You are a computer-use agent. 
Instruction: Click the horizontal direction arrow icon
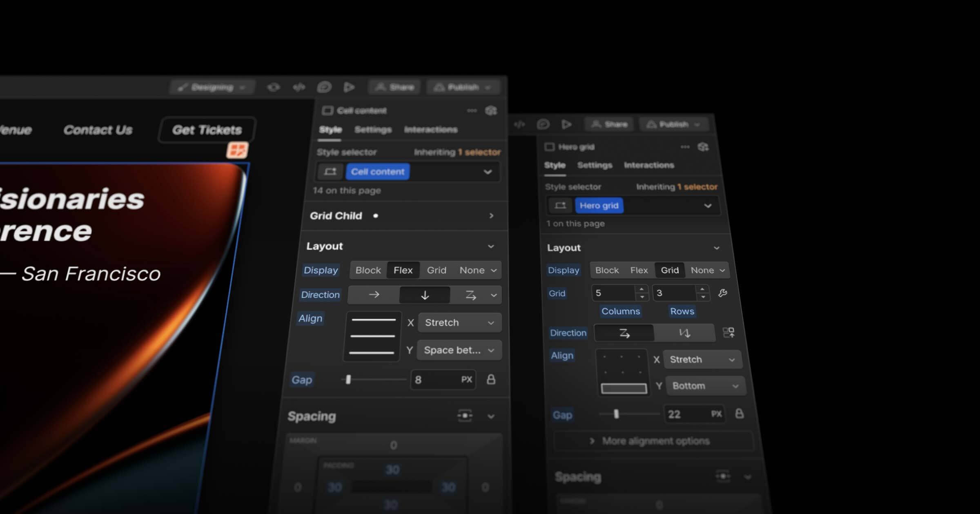point(374,295)
